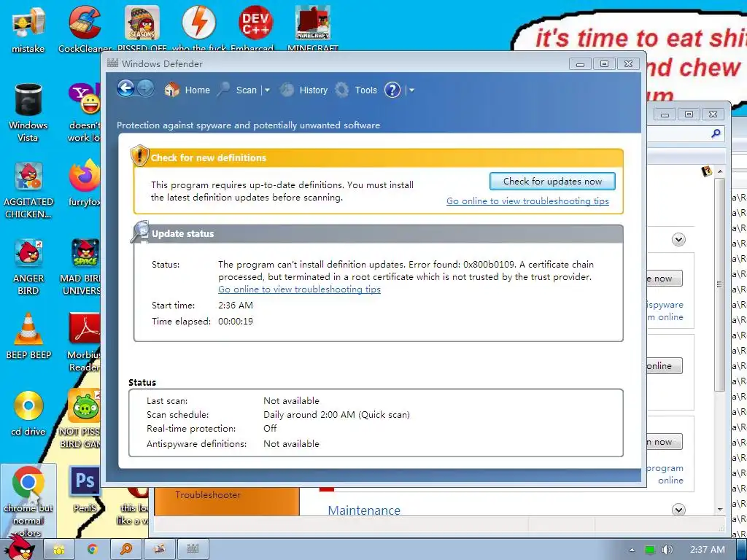Click the first yellow taskbar button

coord(60,549)
